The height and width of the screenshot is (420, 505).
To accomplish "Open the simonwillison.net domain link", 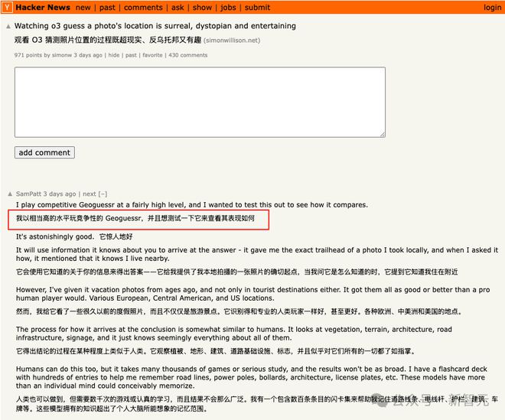I will point(232,41).
